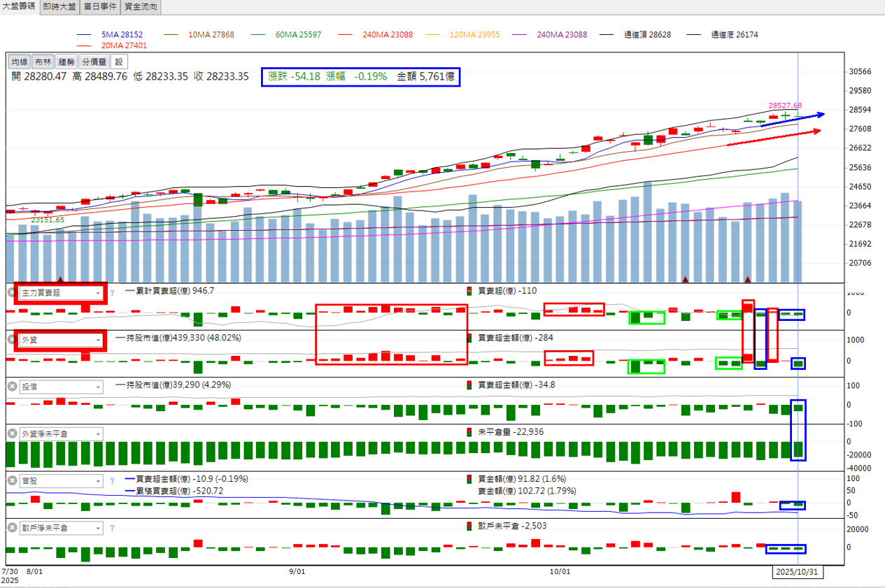885x588 pixels.
Task: Toggle the 均線 moving-average overlay
Action: point(20,62)
